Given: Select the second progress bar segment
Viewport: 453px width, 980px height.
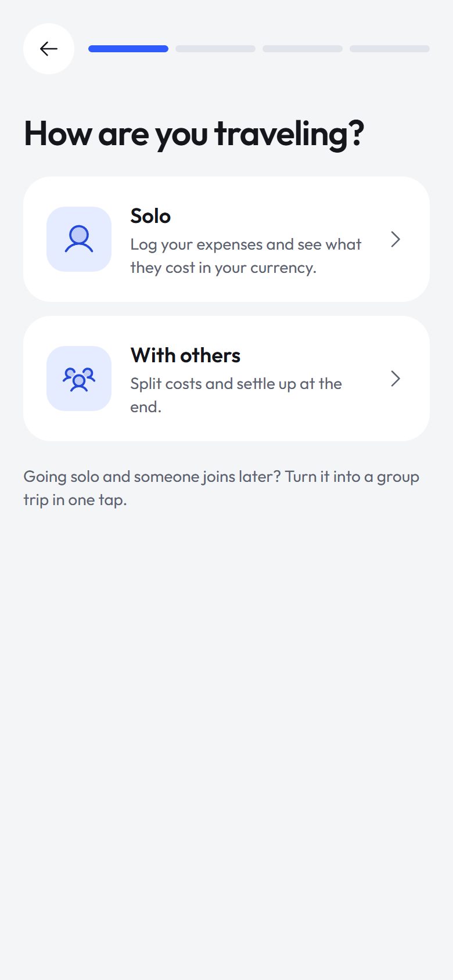Looking at the screenshot, I should click(215, 49).
